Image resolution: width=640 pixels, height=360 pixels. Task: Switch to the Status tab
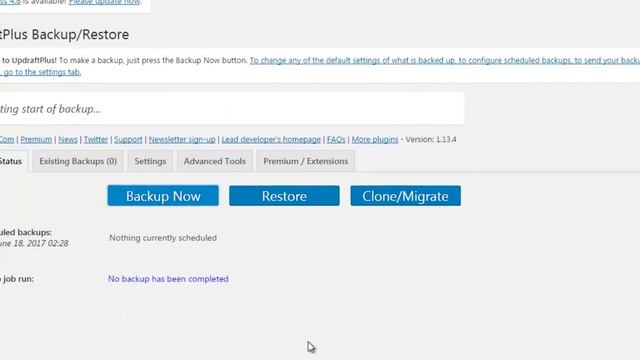tap(12, 161)
